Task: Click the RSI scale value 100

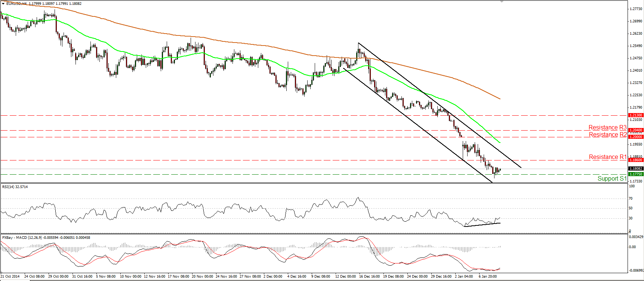Action: tap(632, 186)
